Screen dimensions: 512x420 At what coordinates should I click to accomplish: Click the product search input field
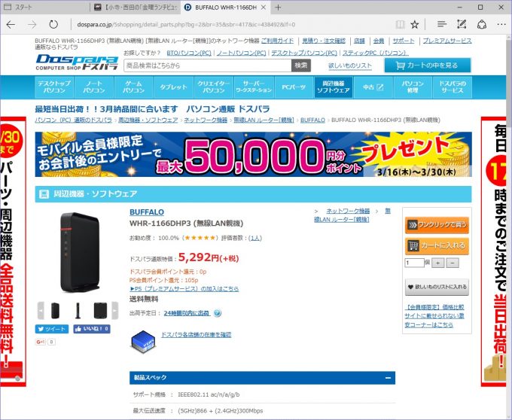(x=207, y=65)
